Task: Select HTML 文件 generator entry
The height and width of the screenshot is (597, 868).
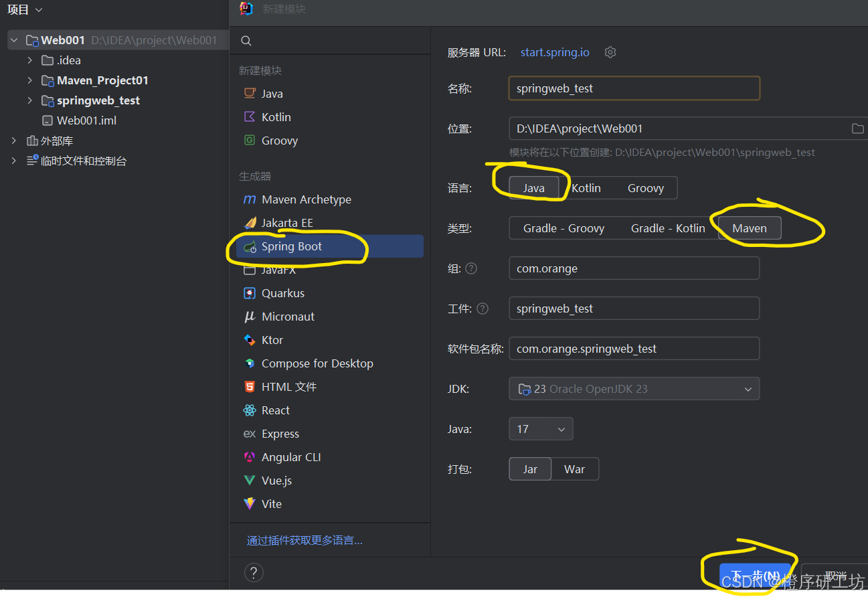Action: (x=331, y=387)
